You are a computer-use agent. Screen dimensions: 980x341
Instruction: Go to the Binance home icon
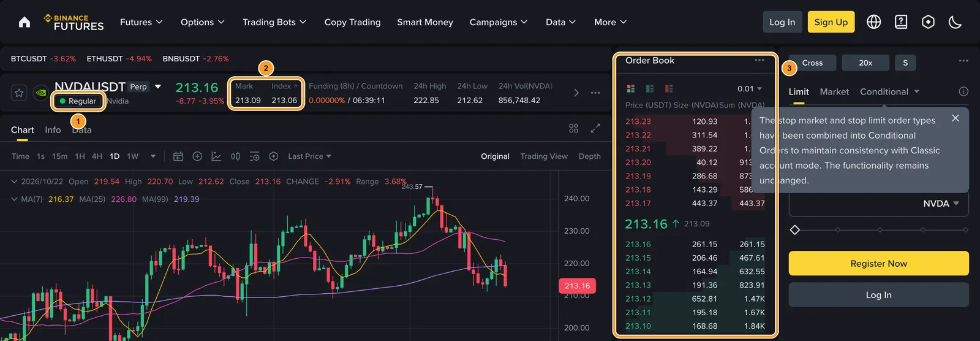click(24, 22)
